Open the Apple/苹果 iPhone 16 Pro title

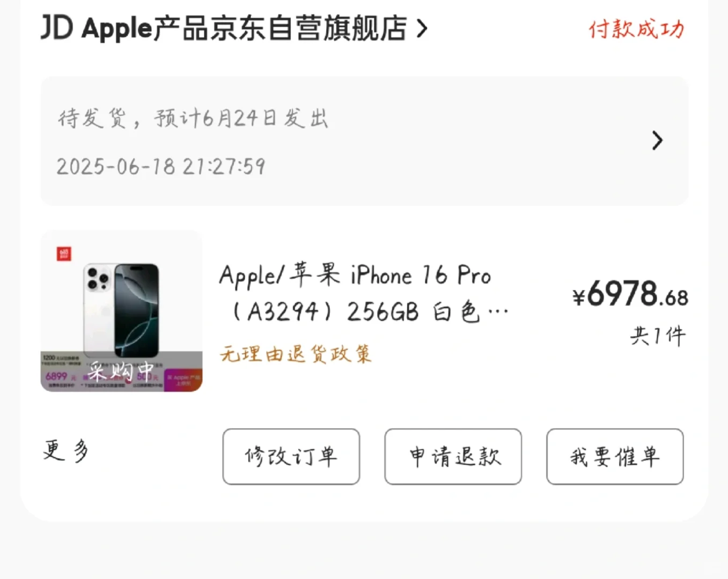coord(355,276)
